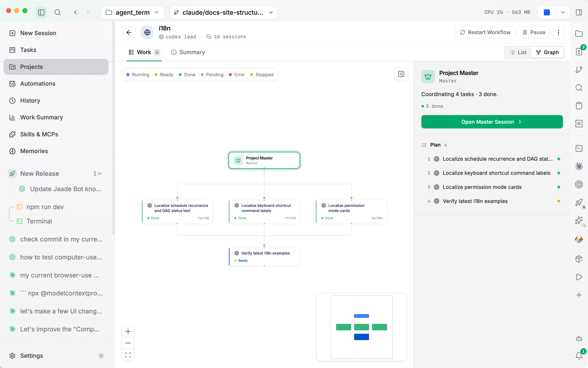Expand the dropdown arrow beside blue square
588x368 pixels.
point(563,12)
